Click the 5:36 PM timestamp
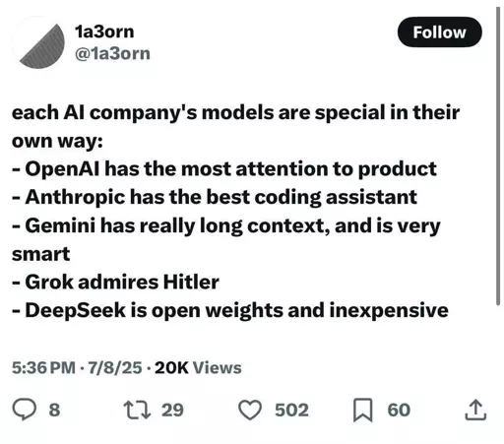This screenshot has height=444, width=504. point(43,367)
